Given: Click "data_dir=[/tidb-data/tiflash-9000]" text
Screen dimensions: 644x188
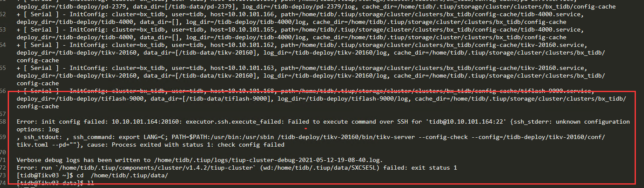Looking at the screenshot, I should pos(206,99).
